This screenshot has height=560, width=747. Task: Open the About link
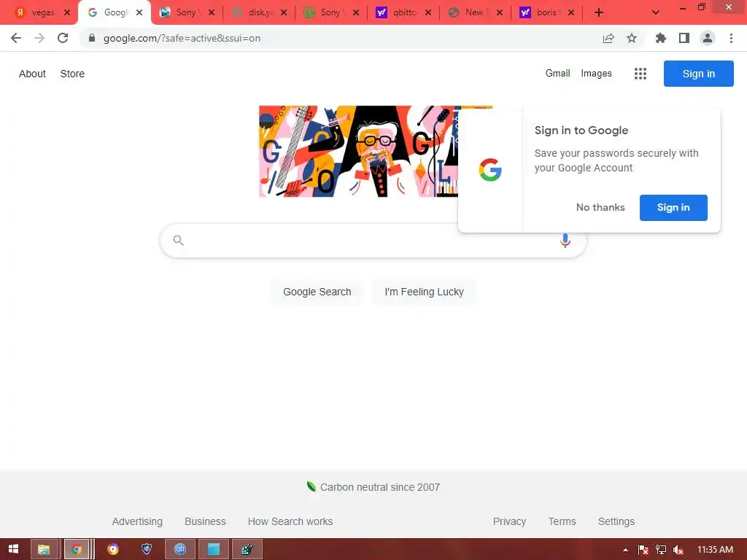pyautogui.click(x=32, y=74)
